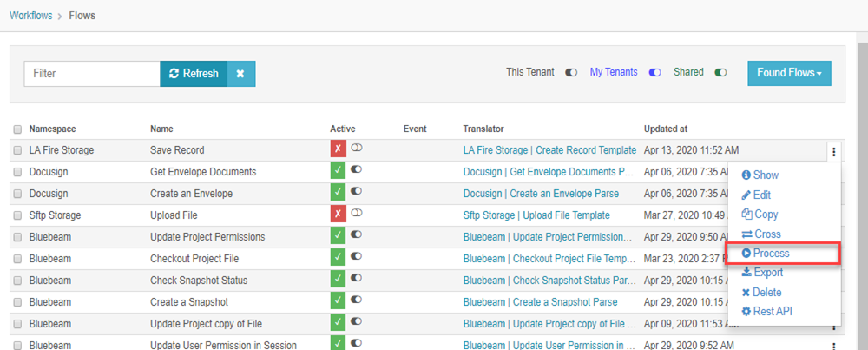Viewport: 868px width, 350px height.
Task: Toggle active switch for Check Snapshot Status
Action: click(x=356, y=277)
